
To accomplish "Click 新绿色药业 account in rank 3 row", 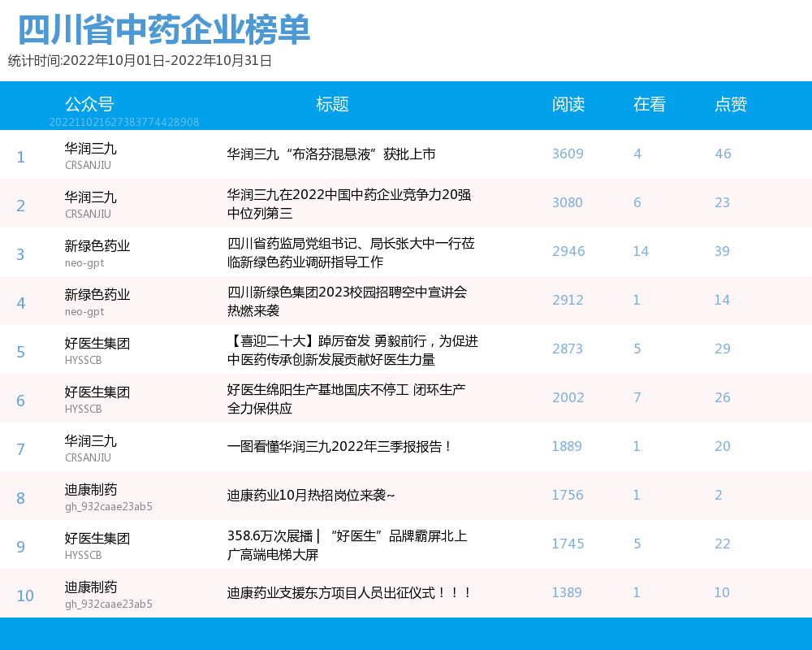I will click(x=97, y=246).
